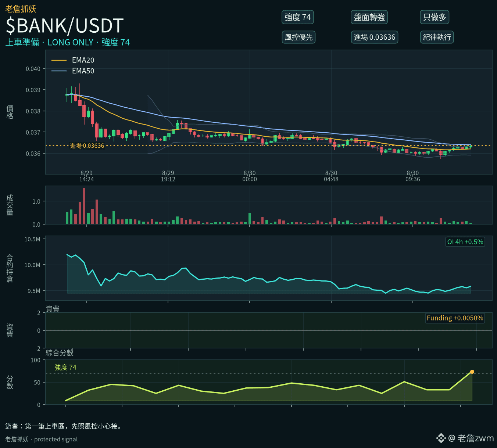Click the 進場 0.03636 badge above 紀律執行 row
The height and width of the screenshot is (448, 497).
[x=375, y=37]
